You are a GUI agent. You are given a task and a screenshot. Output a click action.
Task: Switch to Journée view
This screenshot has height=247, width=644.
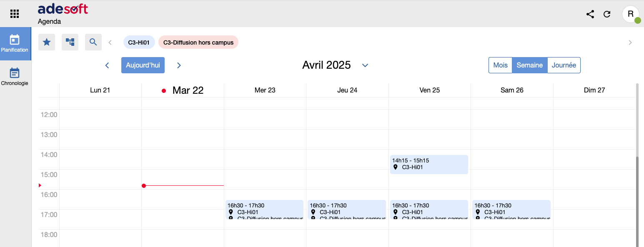[x=564, y=65]
